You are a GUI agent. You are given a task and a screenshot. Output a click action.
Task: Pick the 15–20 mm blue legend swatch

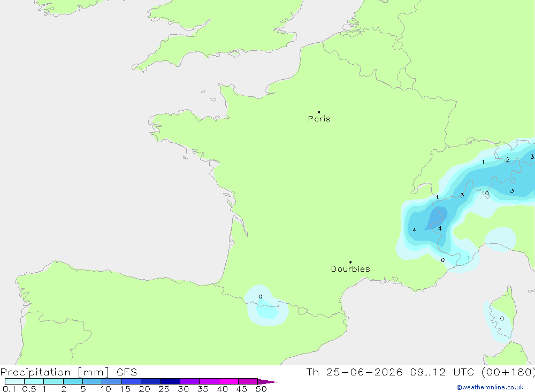tap(131, 381)
